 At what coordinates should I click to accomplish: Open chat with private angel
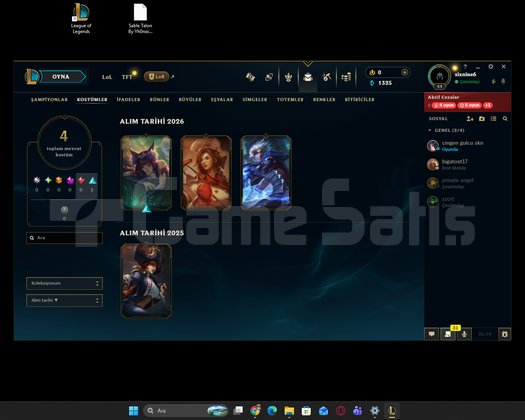pyautogui.click(x=467, y=183)
